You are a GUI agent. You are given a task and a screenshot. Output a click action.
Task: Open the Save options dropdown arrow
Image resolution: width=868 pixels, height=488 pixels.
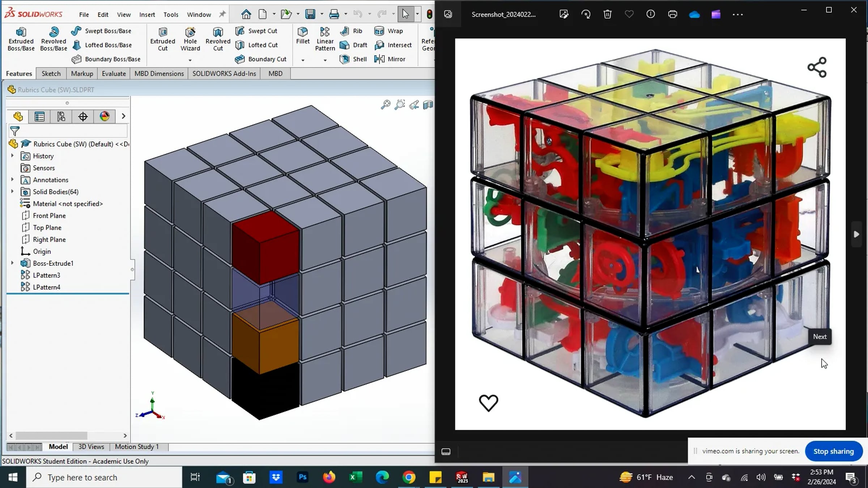pos(322,14)
